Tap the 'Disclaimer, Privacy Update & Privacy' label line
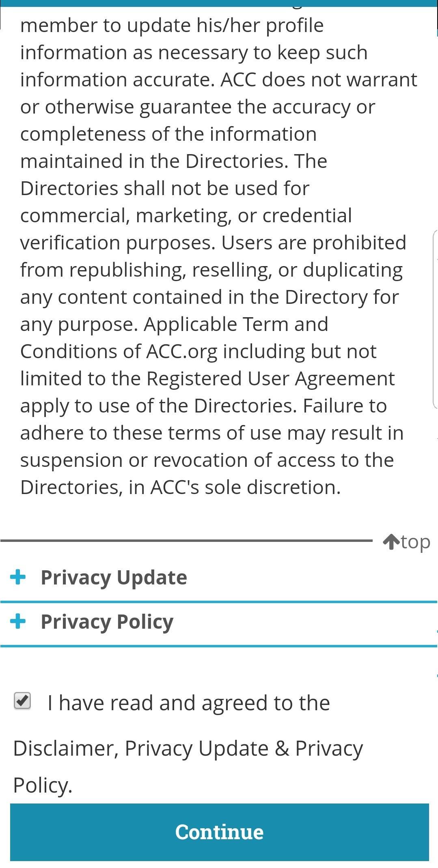Screen dimensions: 438x868 pyautogui.click(x=188, y=749)
